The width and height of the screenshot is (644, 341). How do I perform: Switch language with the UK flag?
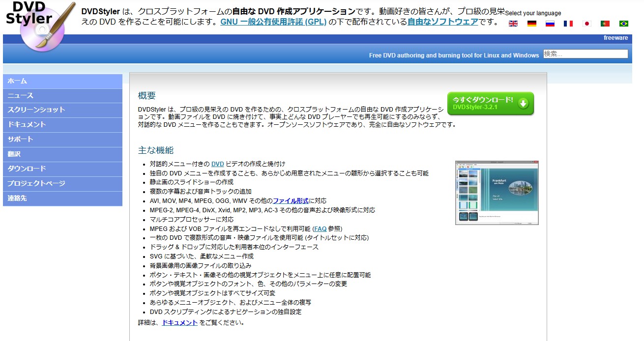click(x=513, y=24)
